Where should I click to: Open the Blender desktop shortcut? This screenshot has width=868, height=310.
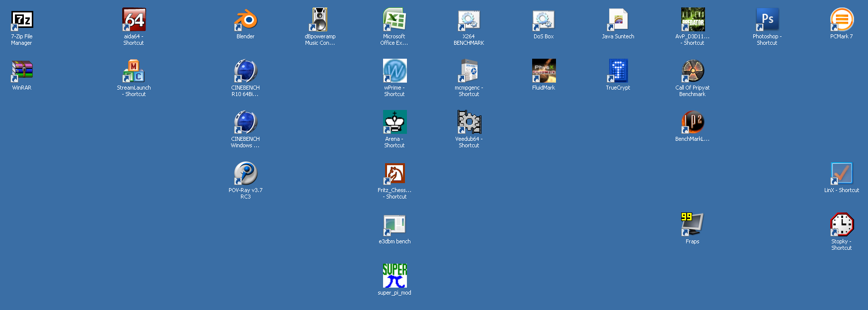coord(245,20)
